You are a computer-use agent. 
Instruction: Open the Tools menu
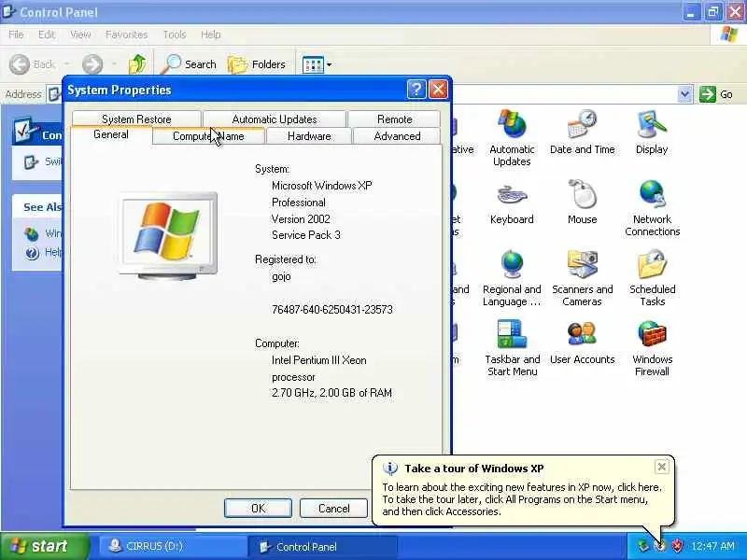click(x=175, y=35)
